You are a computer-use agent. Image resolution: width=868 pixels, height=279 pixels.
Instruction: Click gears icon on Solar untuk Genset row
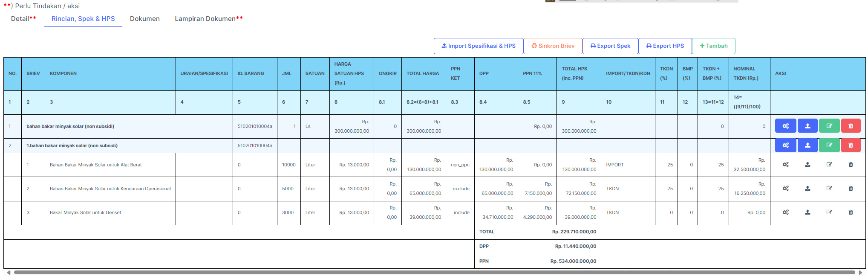pos(785,212)
